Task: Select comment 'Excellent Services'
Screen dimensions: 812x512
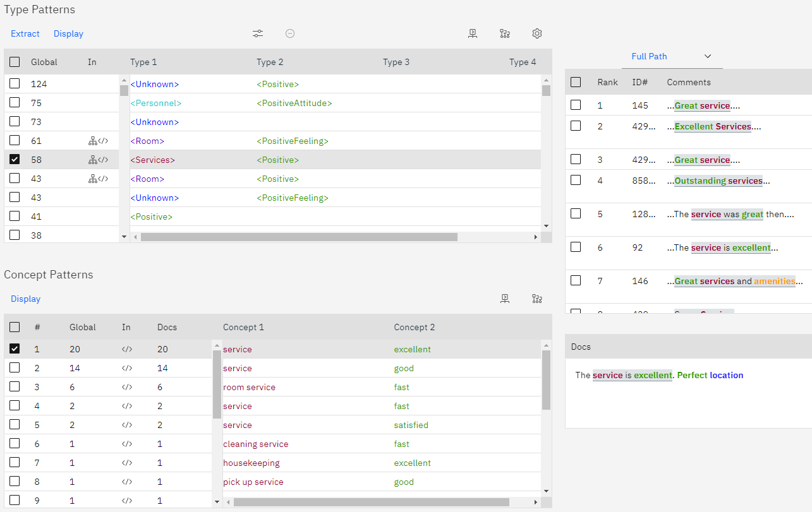Action: tap(713, 126)
